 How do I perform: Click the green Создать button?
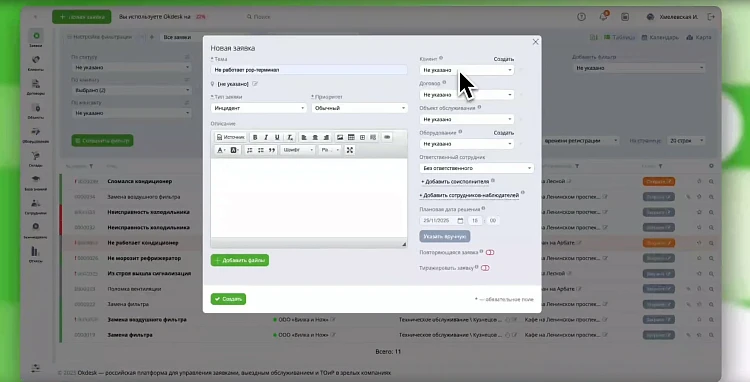[x=228, y=299]
